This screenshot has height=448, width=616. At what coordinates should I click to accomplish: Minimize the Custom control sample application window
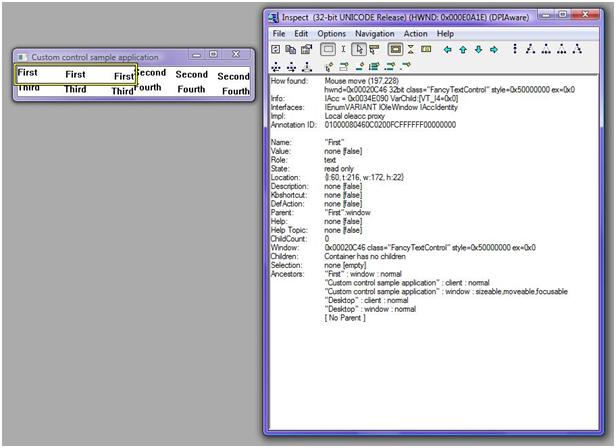pos(196,55)
